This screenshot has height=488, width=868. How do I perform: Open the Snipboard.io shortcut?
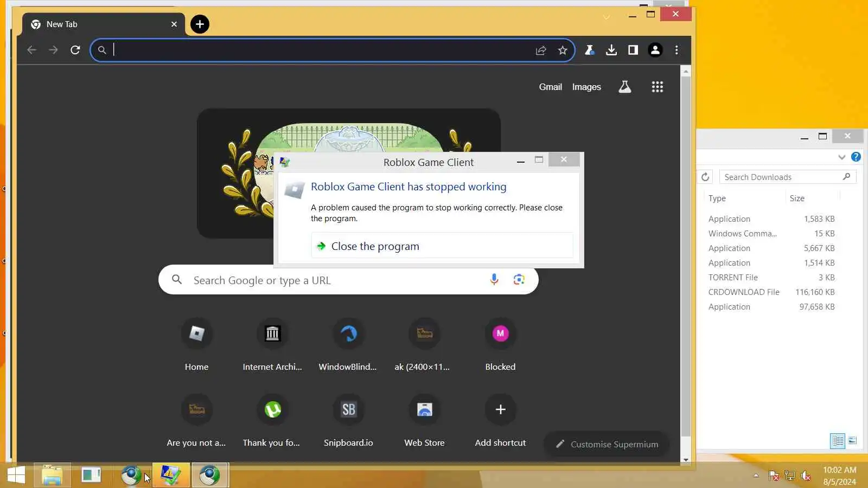[348, 421]
